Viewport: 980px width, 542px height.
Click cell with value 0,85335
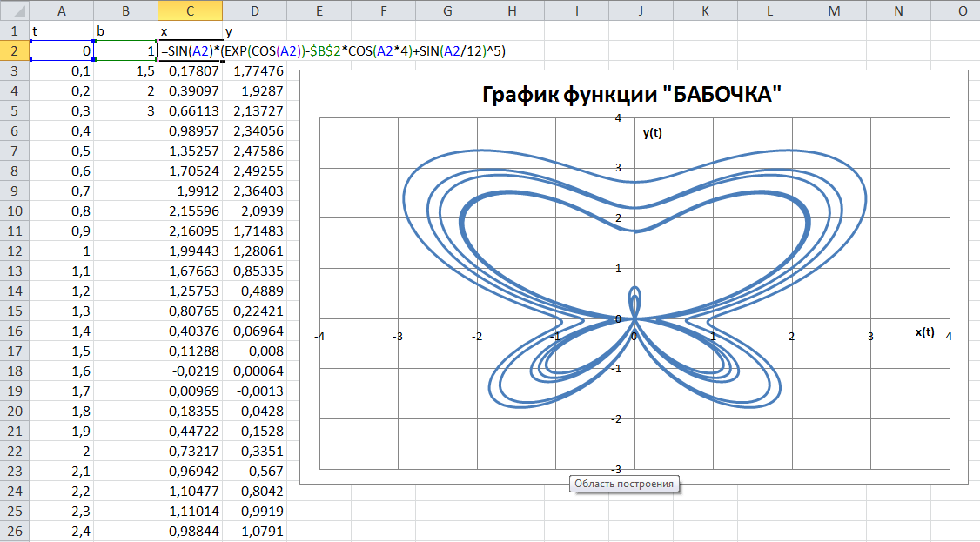[x=254, y=271]
